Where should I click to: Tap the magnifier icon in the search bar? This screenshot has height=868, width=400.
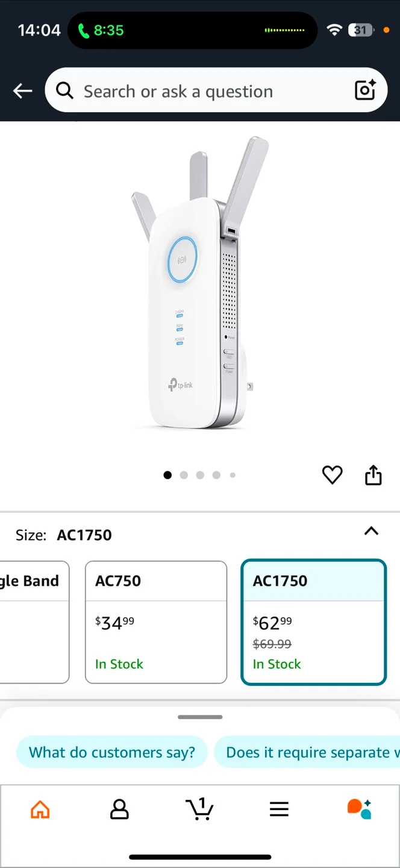click(x=64, y=90)
